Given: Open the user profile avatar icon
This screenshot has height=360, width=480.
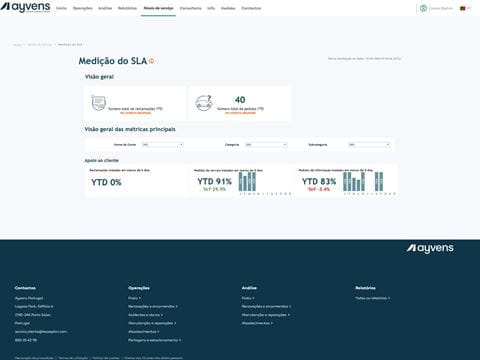Looking at the screenshot, I should pos(423,8).
